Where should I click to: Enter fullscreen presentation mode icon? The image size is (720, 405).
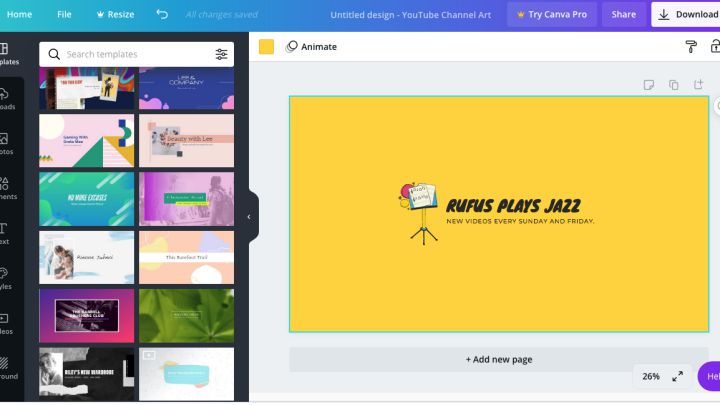(x=677, y=376)
